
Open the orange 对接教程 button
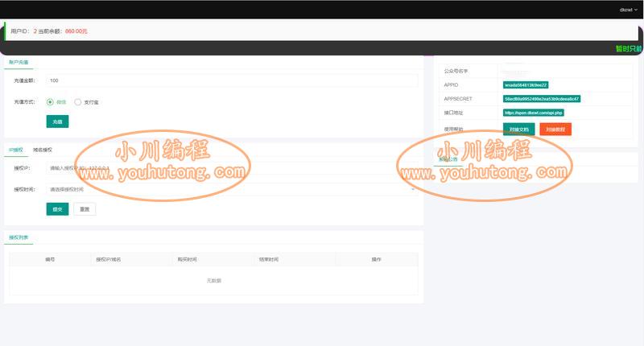tap(555, 130)
